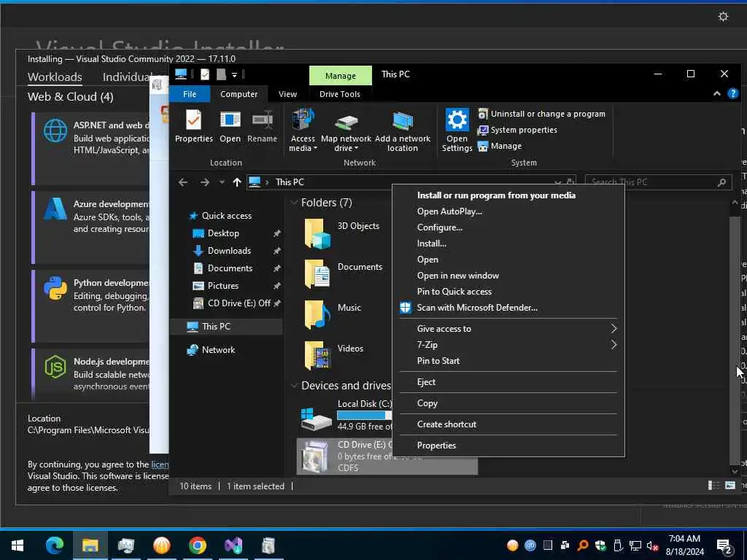Open Settings via the gear ribbon icon
Image resolution: width=747 pixels, height=560 pixels.
coord(457,120)
